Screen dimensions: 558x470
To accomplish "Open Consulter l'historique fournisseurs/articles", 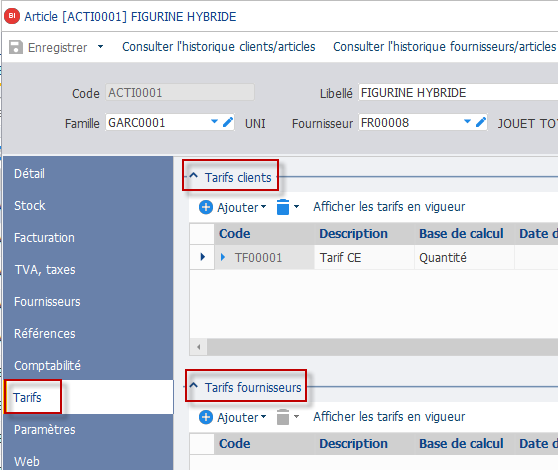I will tap(444, 47).
